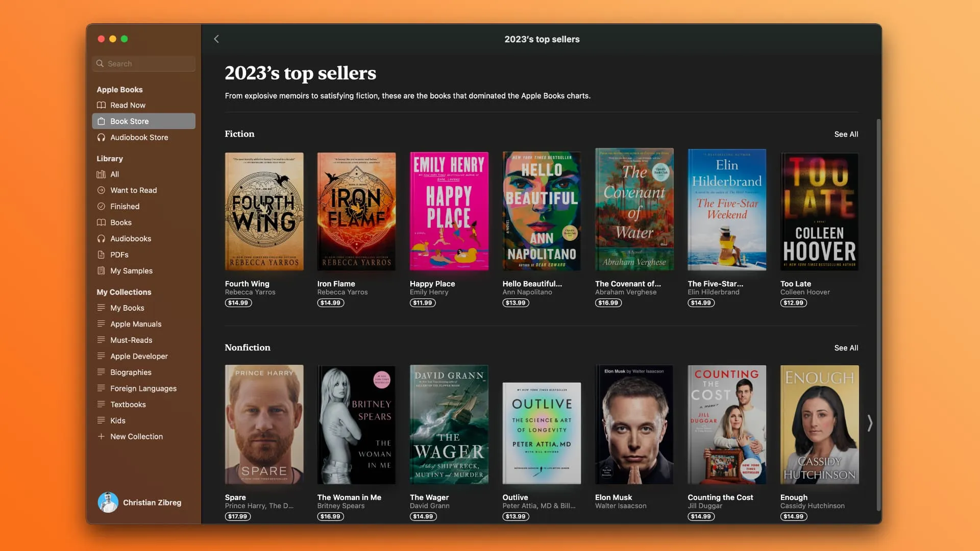Click the My Samples page icon

pyautogui.click(x=101, y=271)
